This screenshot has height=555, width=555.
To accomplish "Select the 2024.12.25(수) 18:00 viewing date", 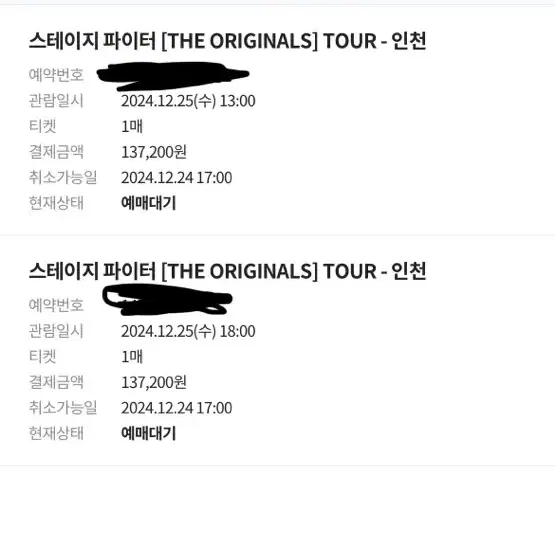I will point(188,332).
